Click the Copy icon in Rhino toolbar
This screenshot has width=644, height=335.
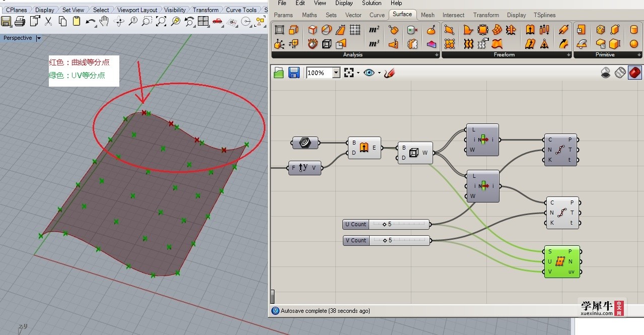tap(62, 21)
